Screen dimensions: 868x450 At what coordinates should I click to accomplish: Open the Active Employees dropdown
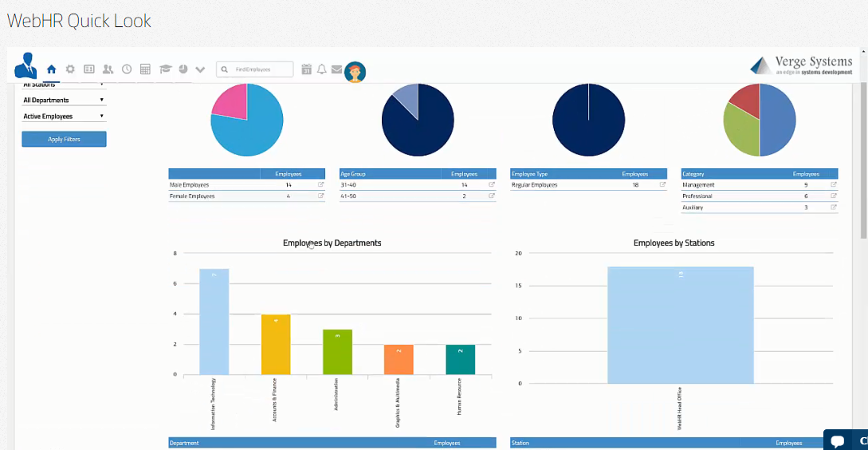click(64, 116)
